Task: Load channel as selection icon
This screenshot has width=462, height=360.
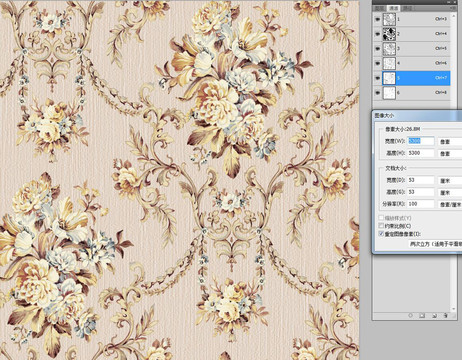Action: [411, 315]
